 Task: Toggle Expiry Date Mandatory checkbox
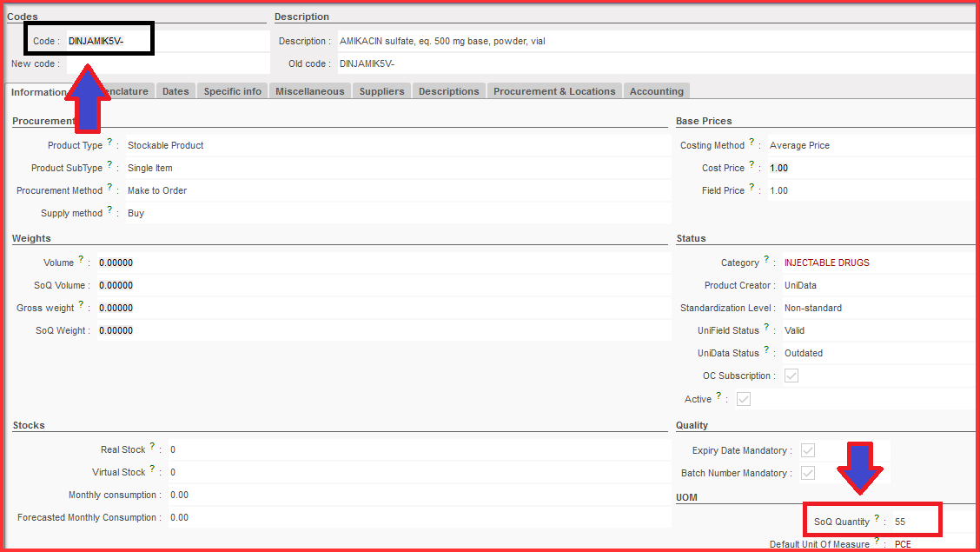(x=808, y=450)
